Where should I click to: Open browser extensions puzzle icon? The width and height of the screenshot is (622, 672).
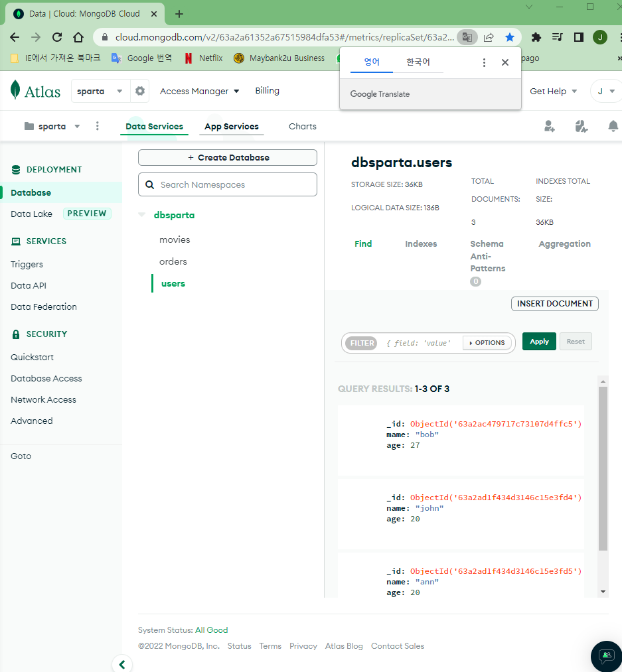click(536, 37)
